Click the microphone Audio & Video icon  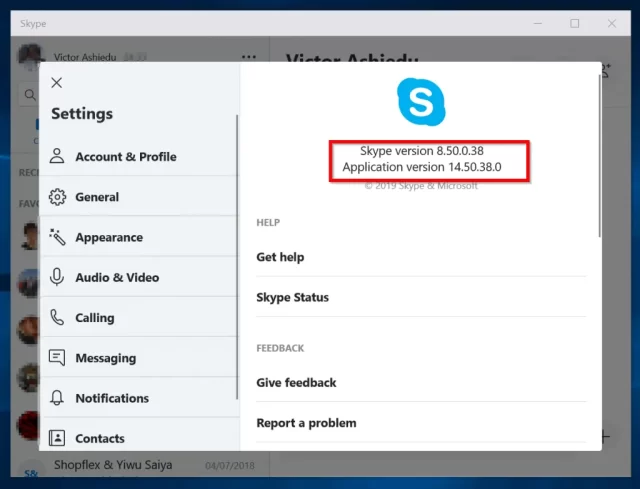(57, 277)
